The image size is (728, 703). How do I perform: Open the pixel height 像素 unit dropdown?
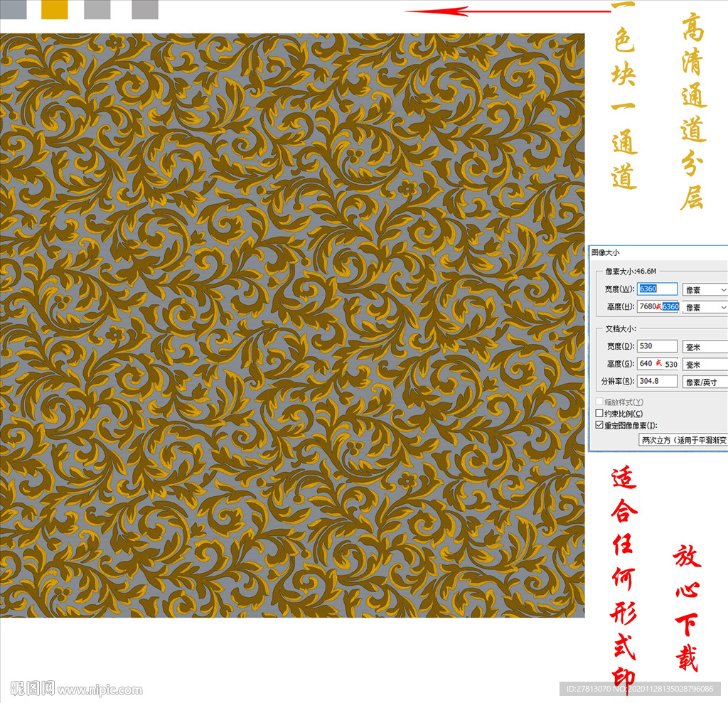pyautogui.click(x=704, y=307)
